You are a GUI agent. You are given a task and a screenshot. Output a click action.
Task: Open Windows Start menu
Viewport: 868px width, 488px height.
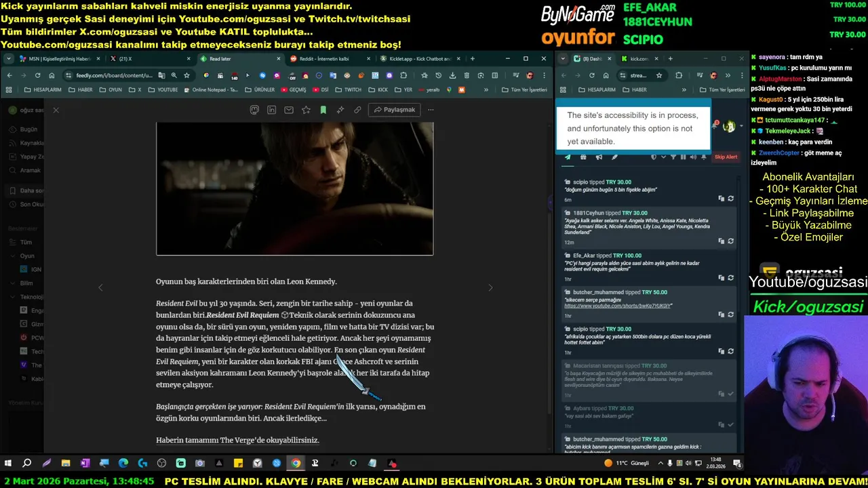[x=9, y=463]
